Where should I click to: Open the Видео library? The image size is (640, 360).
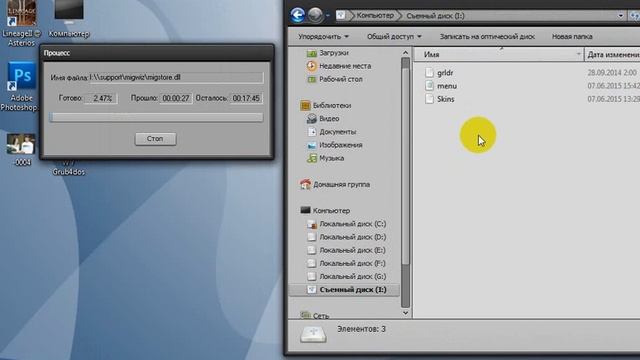[329, 119]
